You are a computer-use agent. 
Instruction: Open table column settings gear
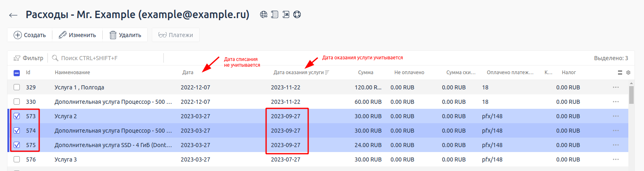pyautogui.click(x=628, y=73)
